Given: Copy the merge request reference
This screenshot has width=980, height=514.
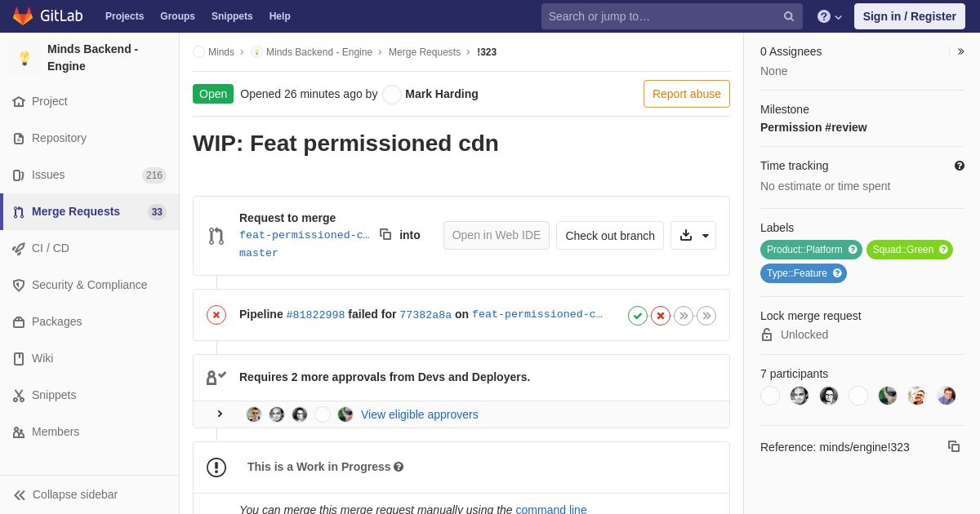Looking at the screenshot, I should pos(954,446).
